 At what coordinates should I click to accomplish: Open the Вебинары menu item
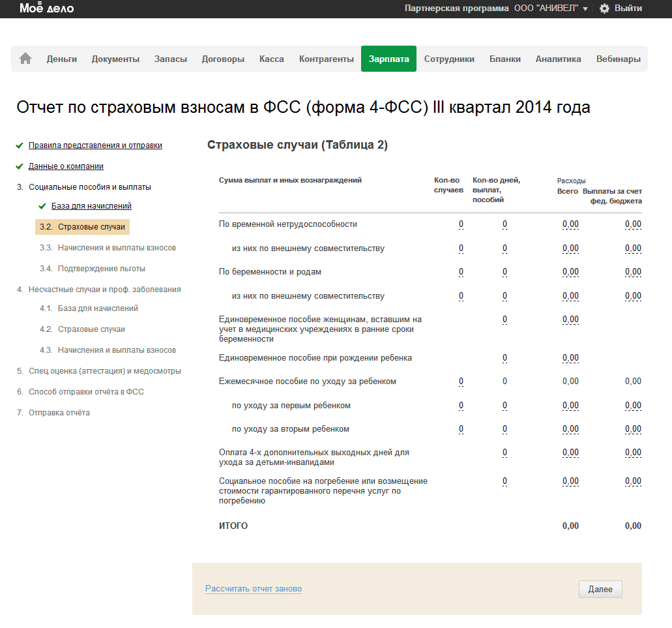coord(618,59)
